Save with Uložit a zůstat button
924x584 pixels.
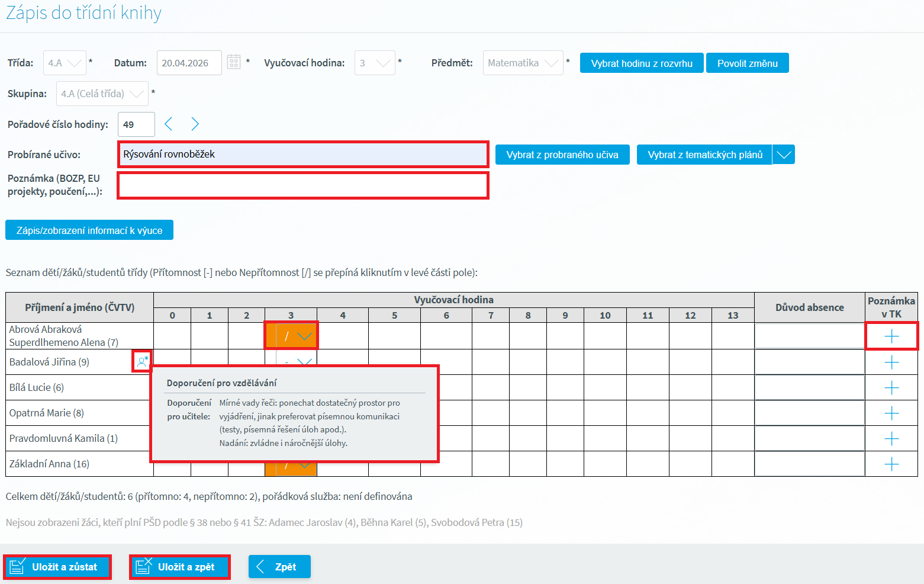pos(57,567)
